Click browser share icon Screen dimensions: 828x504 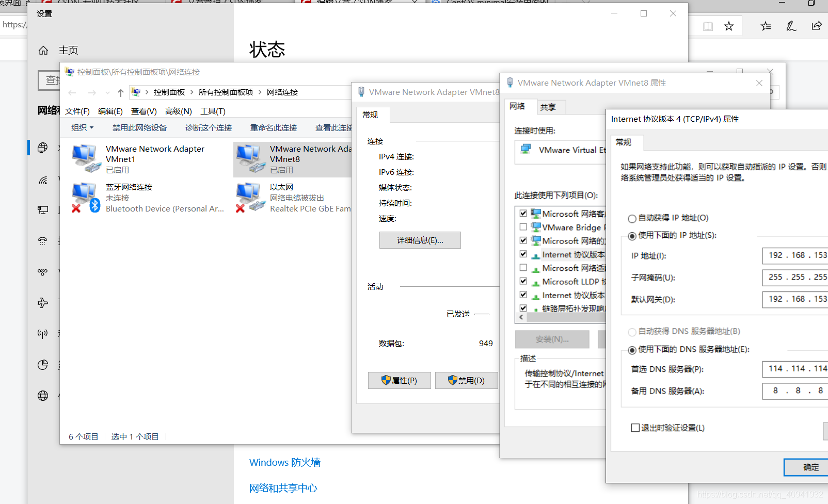pos(816,26)
